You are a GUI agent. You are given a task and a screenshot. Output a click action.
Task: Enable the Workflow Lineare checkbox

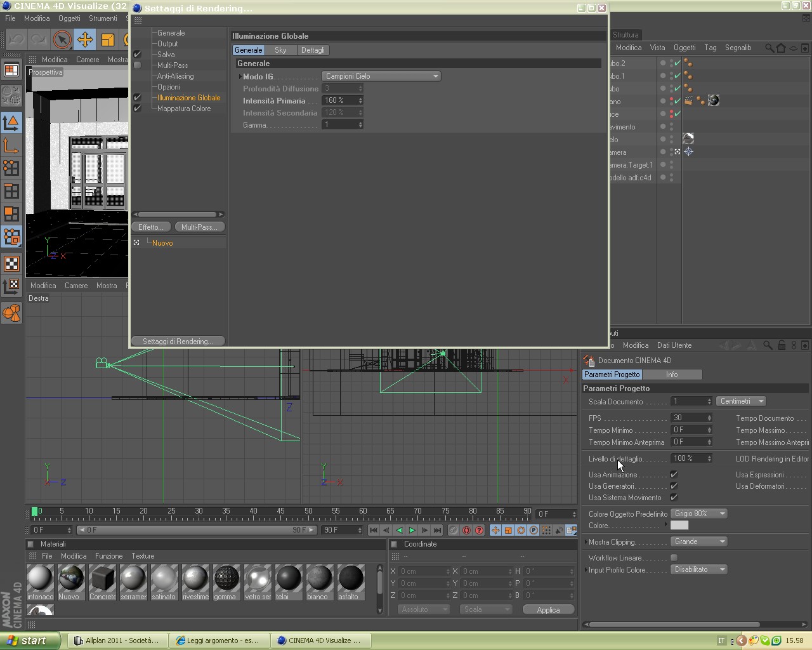(674, 558)
